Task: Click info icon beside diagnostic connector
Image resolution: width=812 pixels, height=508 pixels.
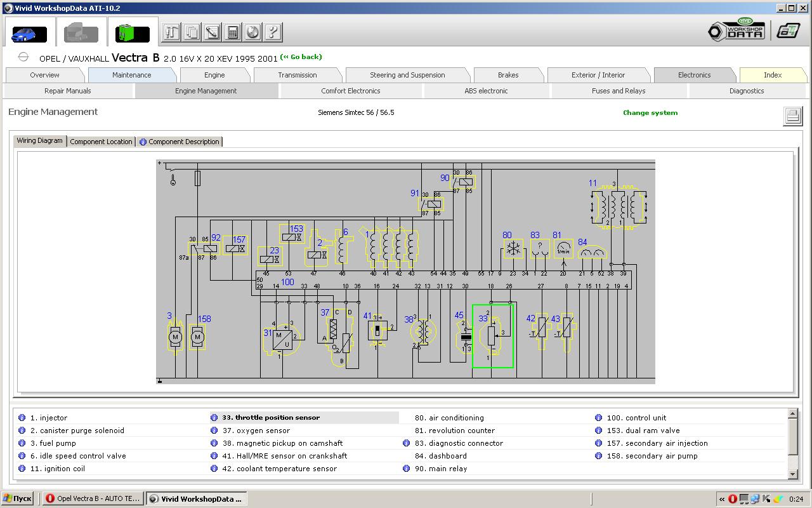Action: pyautogui.click(x=407, y=443)
